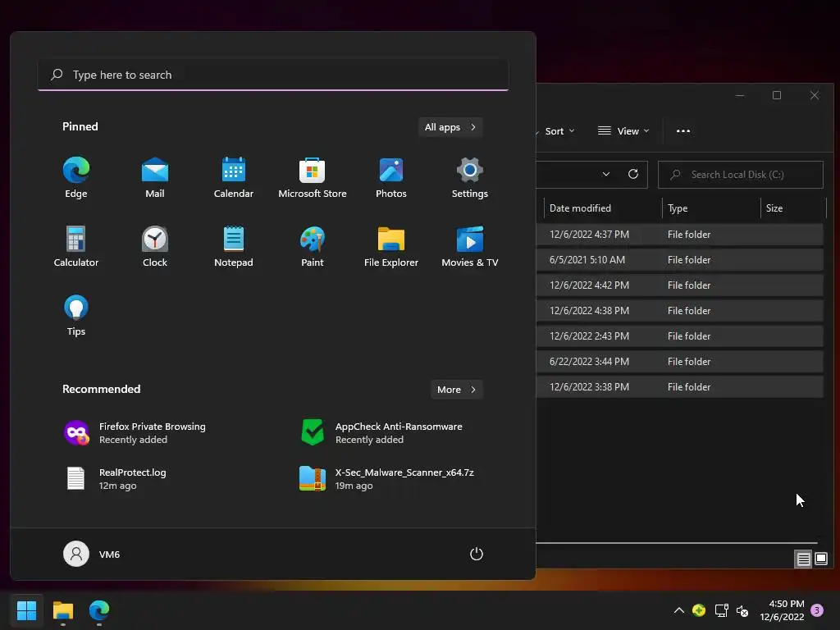Select row dated 12/6/2022 4:42 PM
The image size is (840, 630).
point(679,285)
